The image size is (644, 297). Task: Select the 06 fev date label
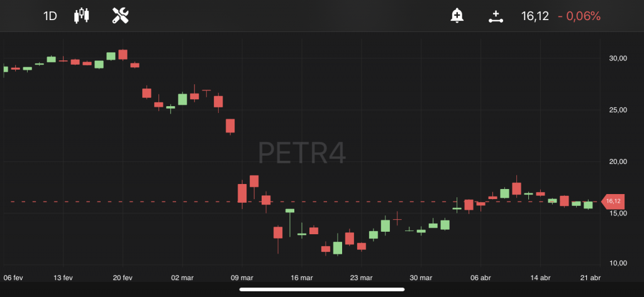tap(13, 278)
